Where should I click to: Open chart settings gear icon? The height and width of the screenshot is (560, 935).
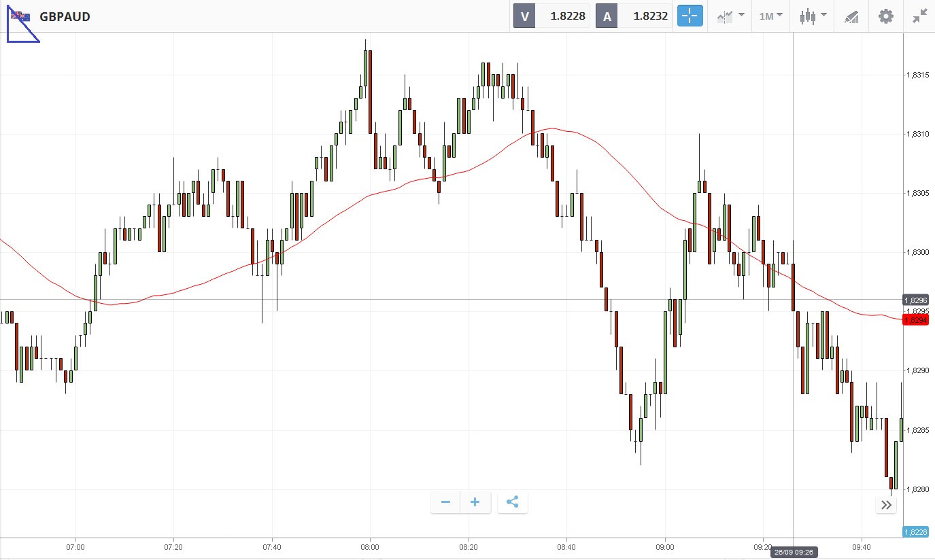coord(885,16)
